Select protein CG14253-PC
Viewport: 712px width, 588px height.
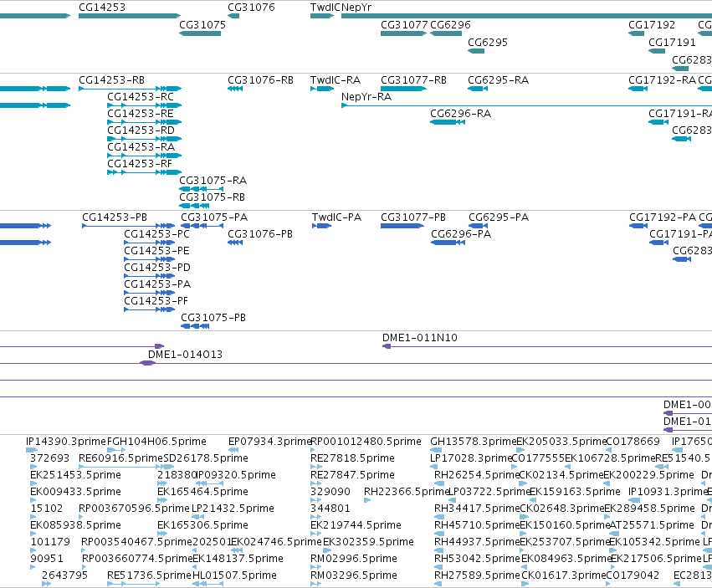coord(156,234)
